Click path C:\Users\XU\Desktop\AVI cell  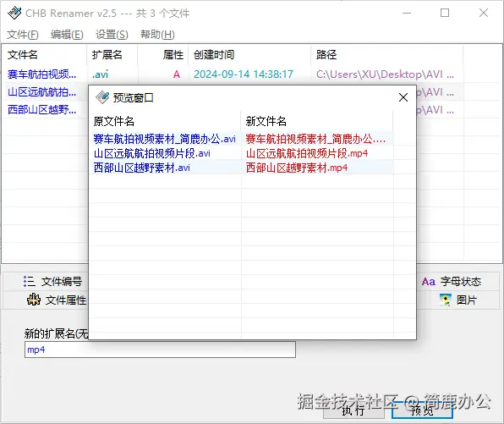[x=385, y=74]
